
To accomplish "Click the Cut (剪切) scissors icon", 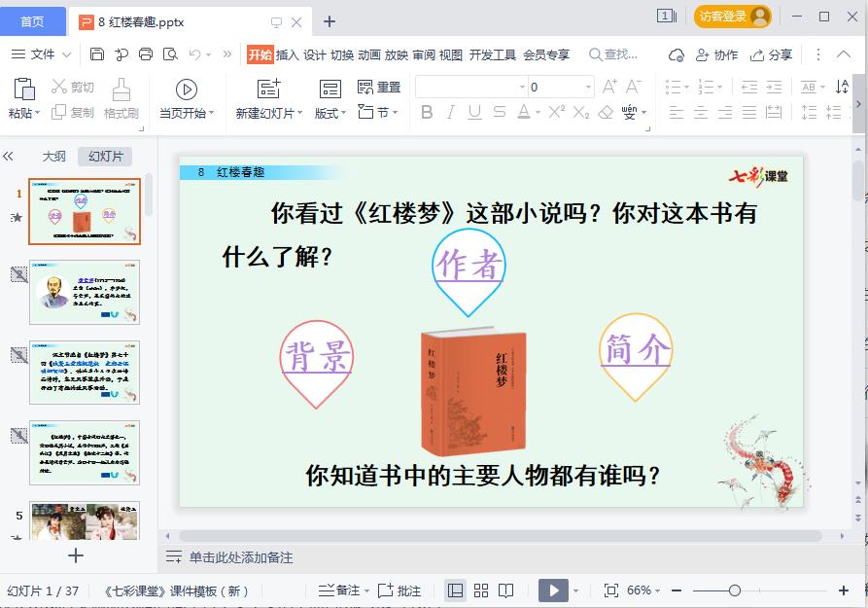I will [58, 87].
